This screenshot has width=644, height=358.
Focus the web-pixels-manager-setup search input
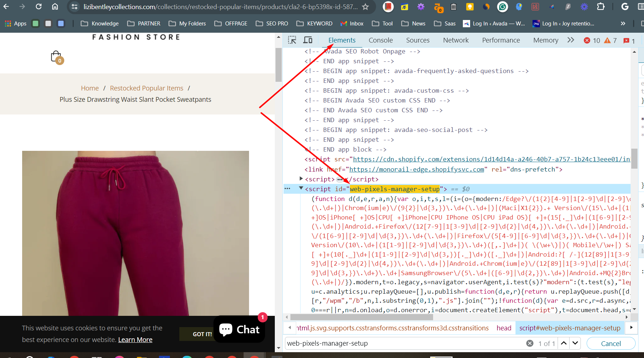405,343
